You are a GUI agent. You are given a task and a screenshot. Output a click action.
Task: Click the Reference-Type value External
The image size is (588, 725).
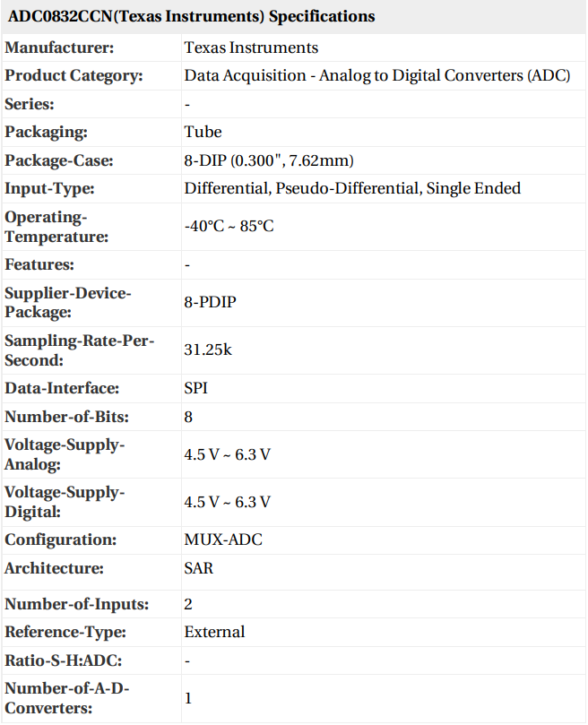[214, 632]
